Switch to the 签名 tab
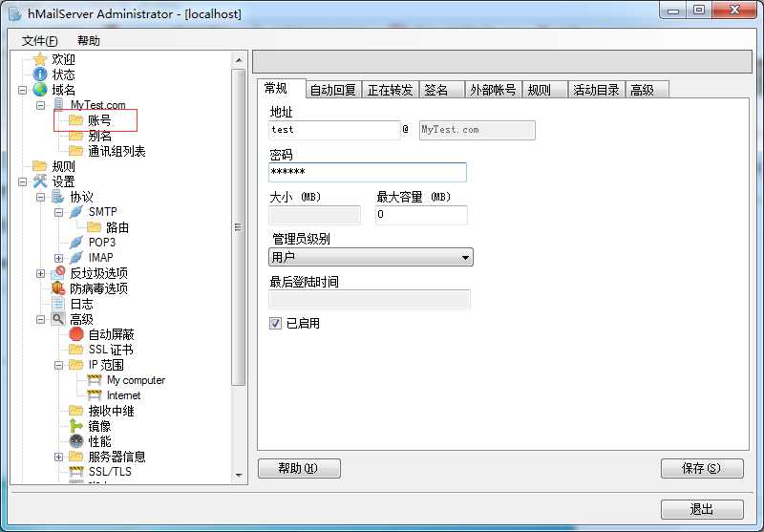Viewport: 764px width, 532px height. pos(441,90)
